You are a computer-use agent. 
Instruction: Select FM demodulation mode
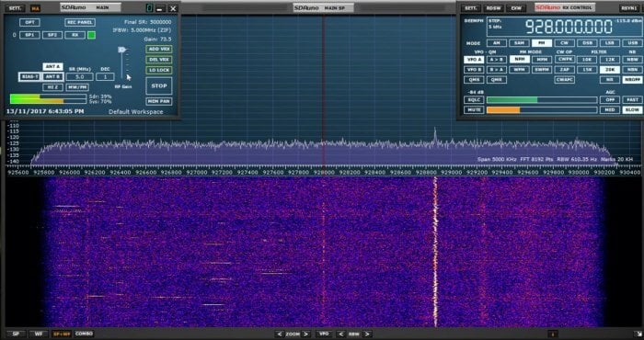pyautogui.click(x=542, y=43)
